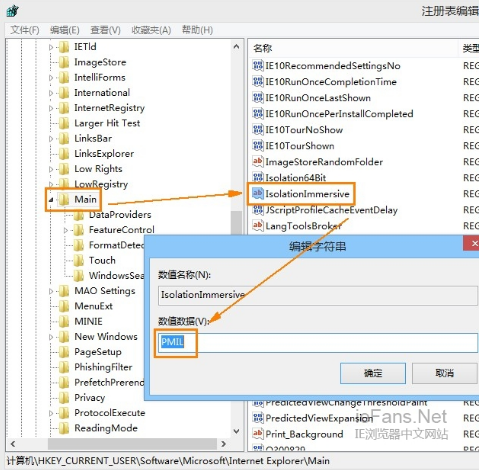Select the DataProviders folder icon

[x=78, y=215]
